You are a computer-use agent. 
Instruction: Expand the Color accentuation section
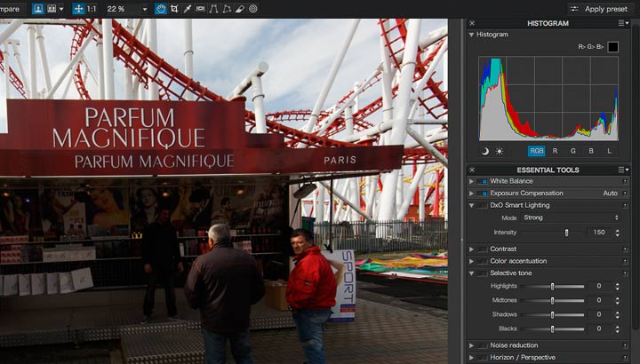pyautogui.click(x=471, y=261)
